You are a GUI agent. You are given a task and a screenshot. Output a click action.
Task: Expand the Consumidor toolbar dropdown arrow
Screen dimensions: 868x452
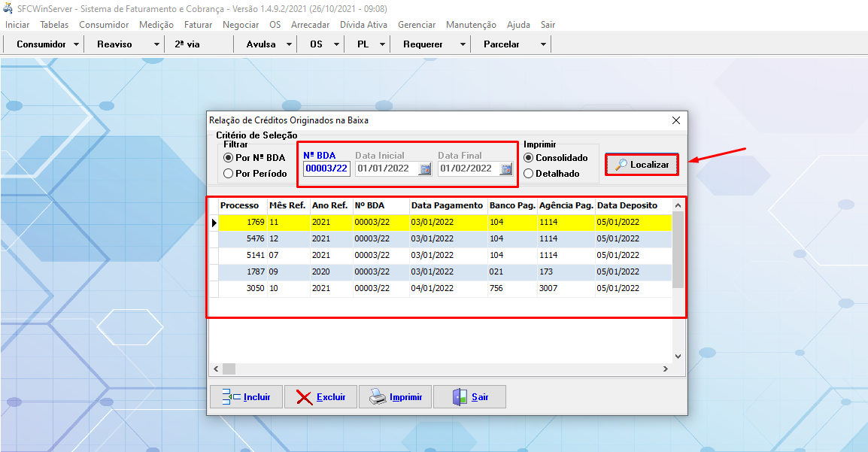pos(77,44)
